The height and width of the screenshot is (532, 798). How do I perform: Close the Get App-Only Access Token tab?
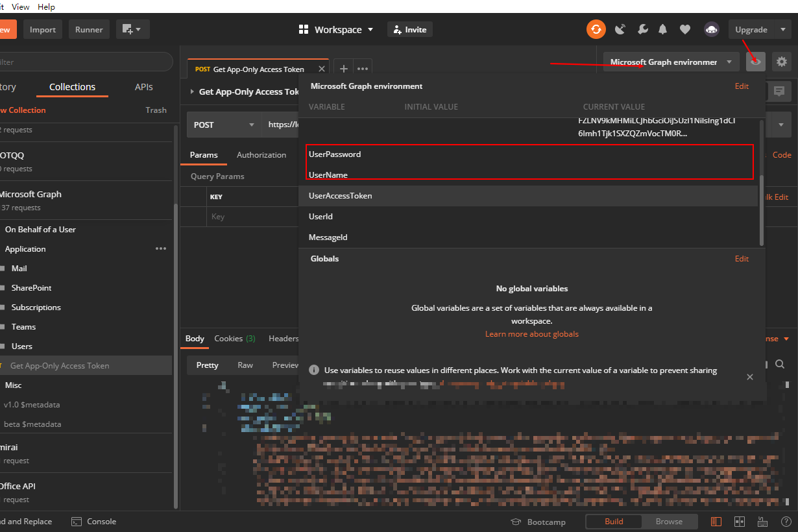[320, 69]
